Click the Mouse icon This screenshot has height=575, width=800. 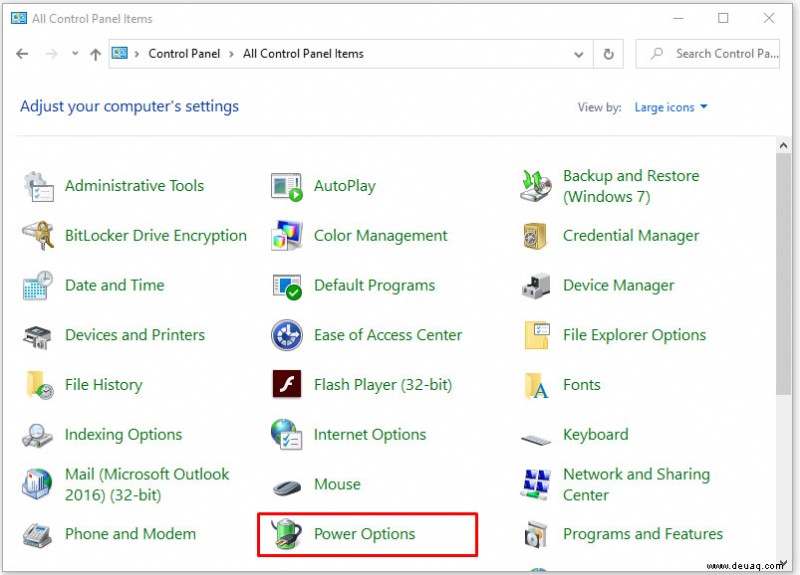[x=287, y=487]
